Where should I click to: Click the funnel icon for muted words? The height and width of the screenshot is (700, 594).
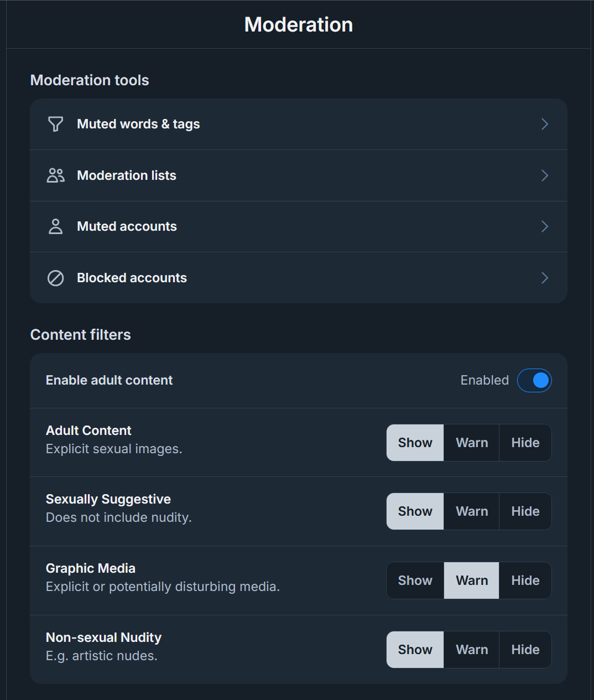pyautogui.click(x=55, y=124)
